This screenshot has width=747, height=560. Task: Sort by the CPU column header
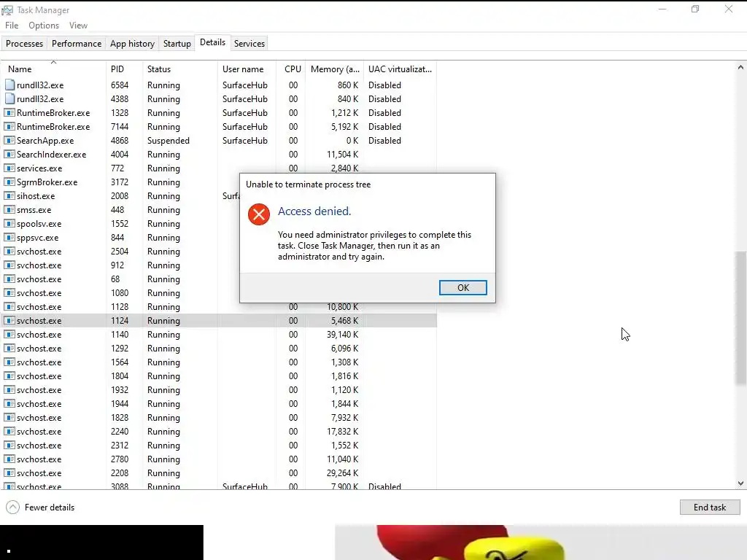290,69
